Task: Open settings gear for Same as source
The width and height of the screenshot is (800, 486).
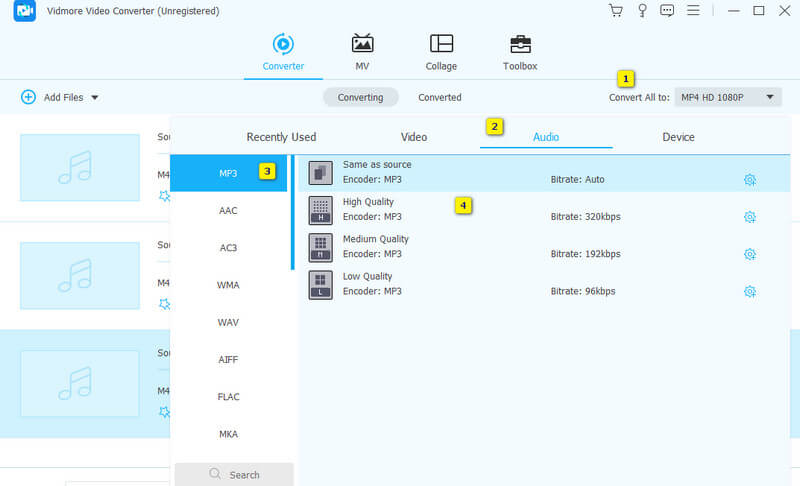Action: (x=749, y=180)
